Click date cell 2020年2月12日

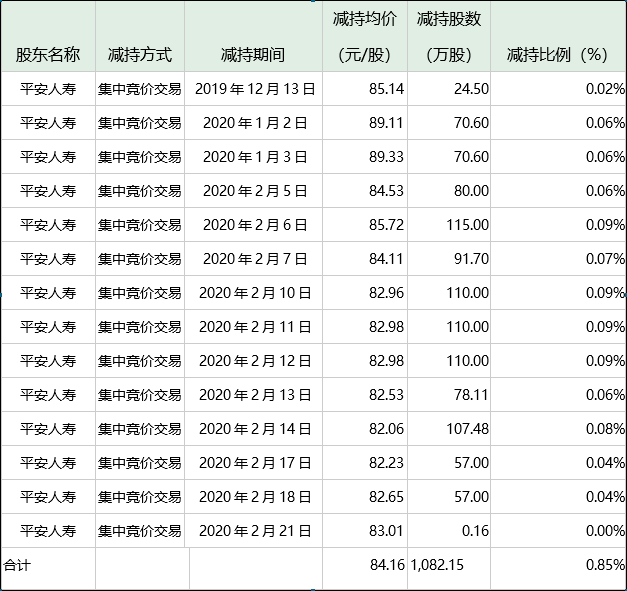(255, 361)
